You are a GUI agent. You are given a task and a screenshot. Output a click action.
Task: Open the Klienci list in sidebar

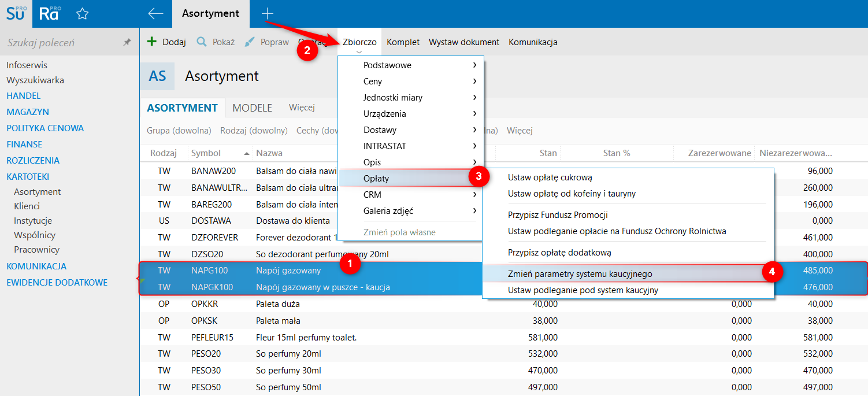pos(27,206)
